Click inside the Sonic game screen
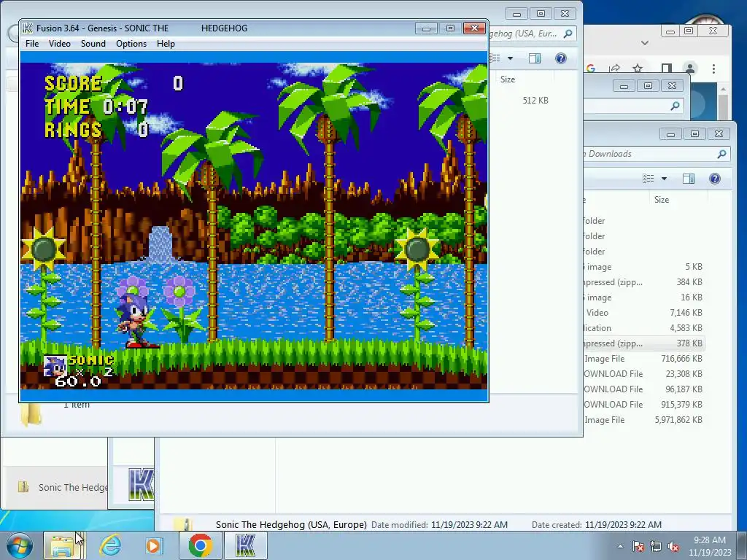This screenshot has width=747, height=560. click(254, 226)
